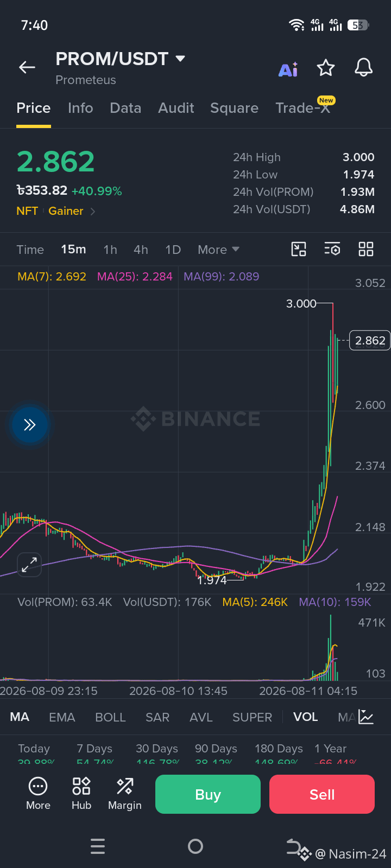The image size is (391, 868).
Task: Open the NFT category tag
Action: 27,211
